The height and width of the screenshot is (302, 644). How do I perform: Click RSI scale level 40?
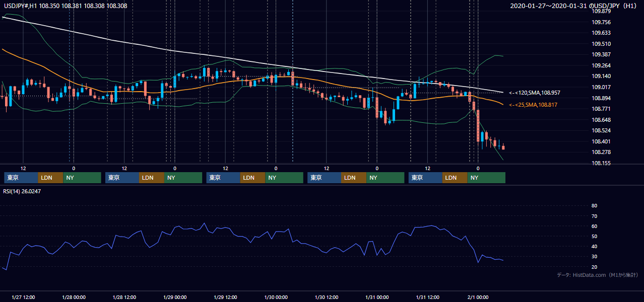coord(594,246)
